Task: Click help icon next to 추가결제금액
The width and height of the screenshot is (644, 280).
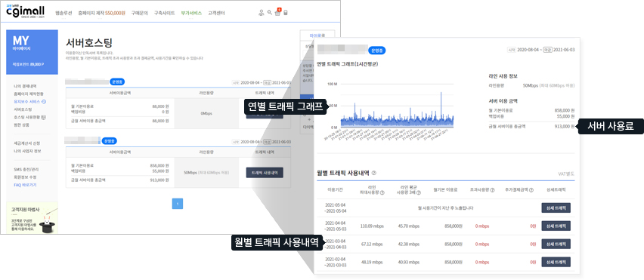Action: click(531, 190)
